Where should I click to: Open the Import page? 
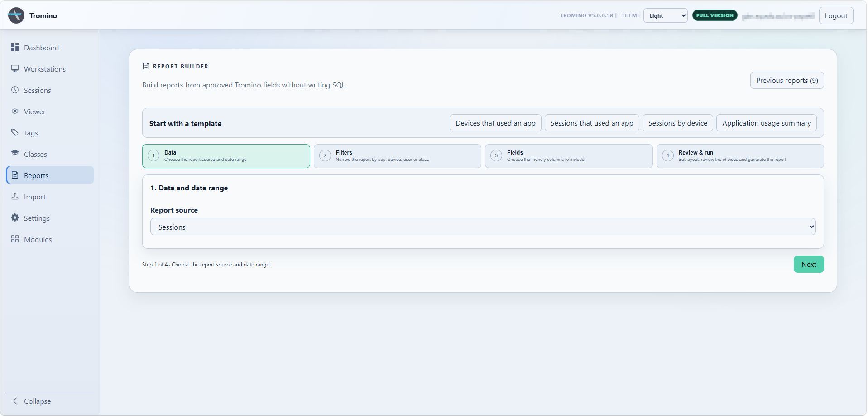pyautogui.click(x=50, y=197)
